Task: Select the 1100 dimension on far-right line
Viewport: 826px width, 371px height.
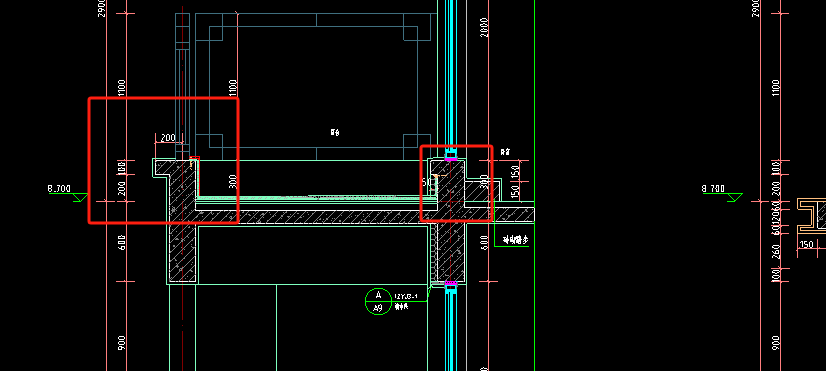Action: [777, 88]
